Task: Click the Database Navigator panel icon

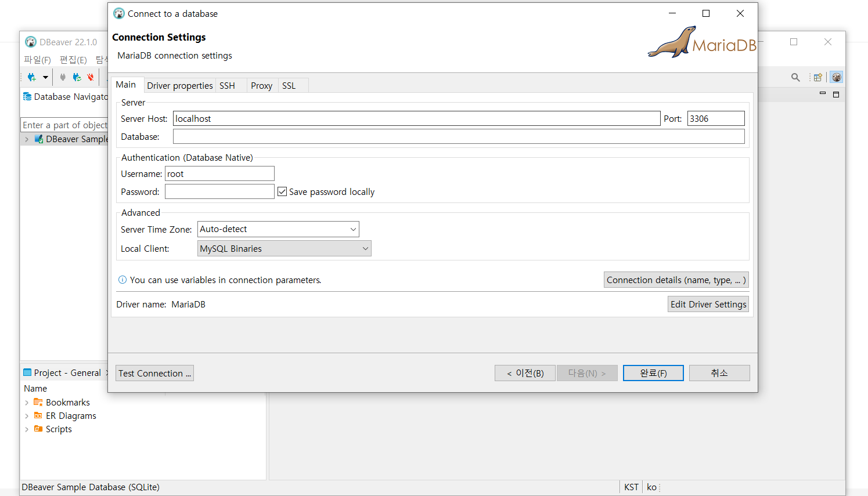Action: tap(27, 97)
